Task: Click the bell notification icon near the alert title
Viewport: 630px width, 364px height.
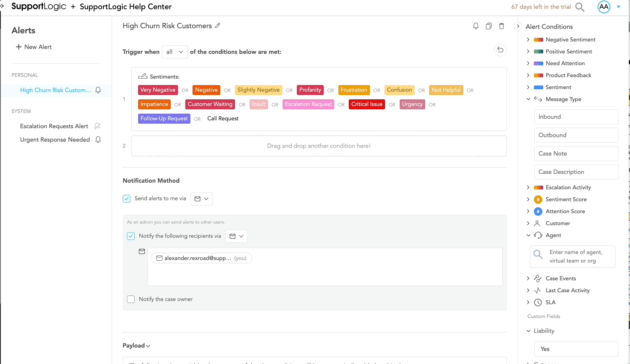Action: pos(476,26)
